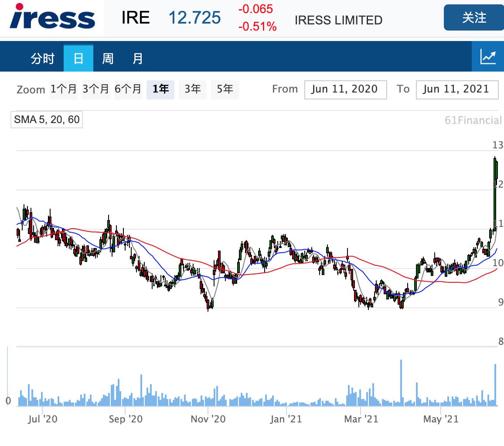Click the tallest volume bar in April
The width and height of the screenshot is (504, 446).
tap(401, 383)
